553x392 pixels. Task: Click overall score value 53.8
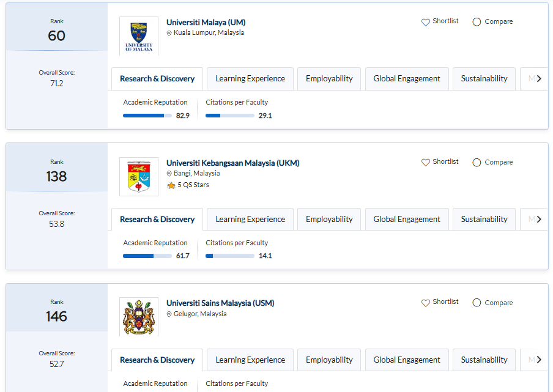(x=56, y=224)
